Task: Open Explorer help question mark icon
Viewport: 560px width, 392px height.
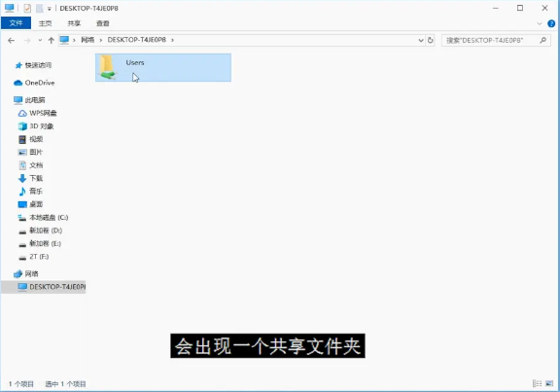Action: click(551, 23)
